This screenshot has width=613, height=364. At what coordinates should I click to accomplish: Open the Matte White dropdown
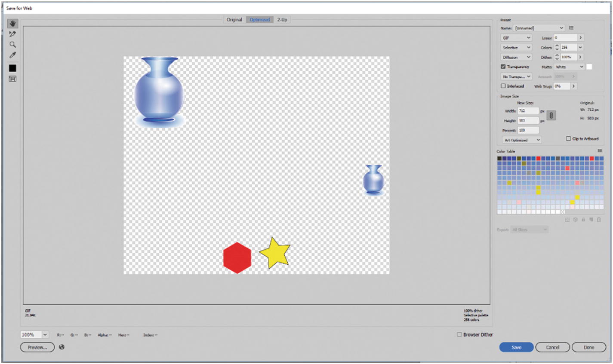point(569,67)
